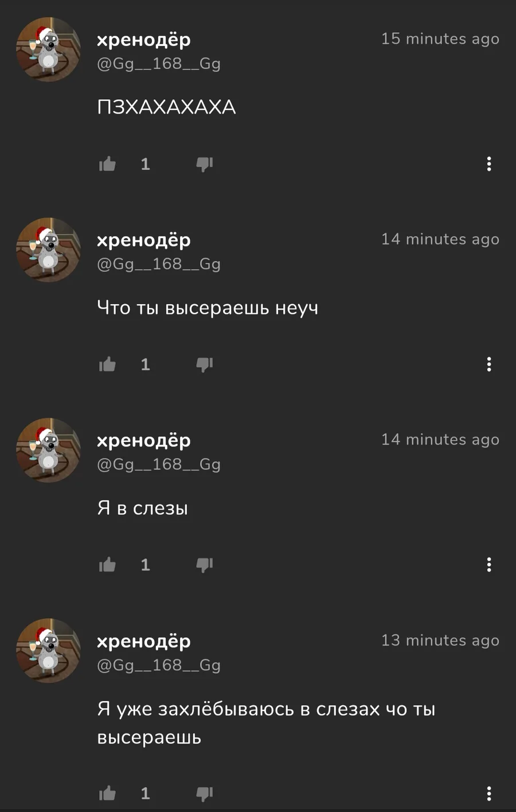Dislike the "Что ты высераешь неуч" comment
516x812 pixels.
coord(205,365)
